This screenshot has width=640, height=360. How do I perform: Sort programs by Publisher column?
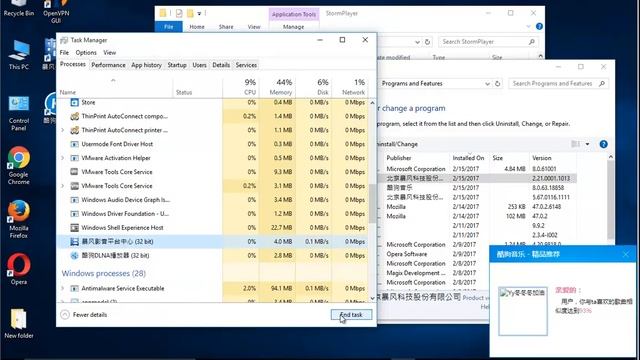417,158
